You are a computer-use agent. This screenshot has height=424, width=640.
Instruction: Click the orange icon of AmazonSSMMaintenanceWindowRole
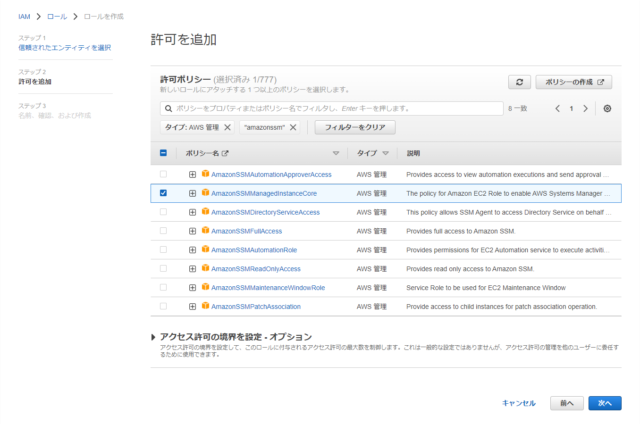(x=205, y=287)
